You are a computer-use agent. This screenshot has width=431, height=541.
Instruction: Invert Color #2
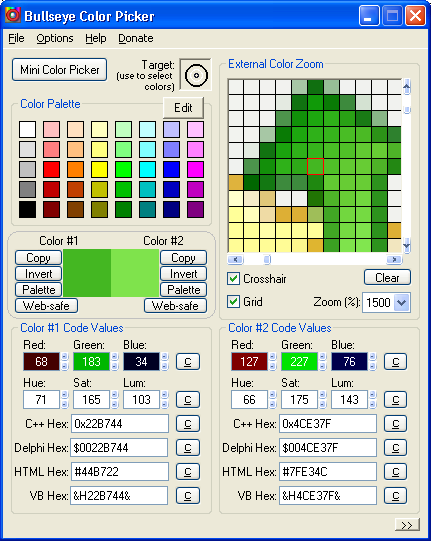[183, 274]
